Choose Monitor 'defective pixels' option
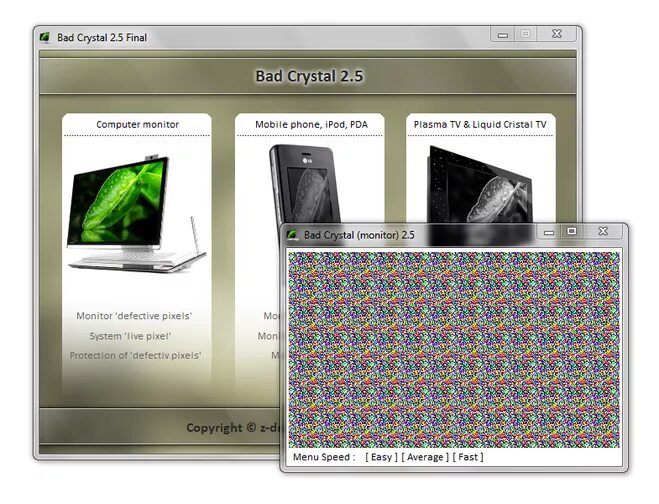This screenshot has width=659, height=504. point(134,316)
